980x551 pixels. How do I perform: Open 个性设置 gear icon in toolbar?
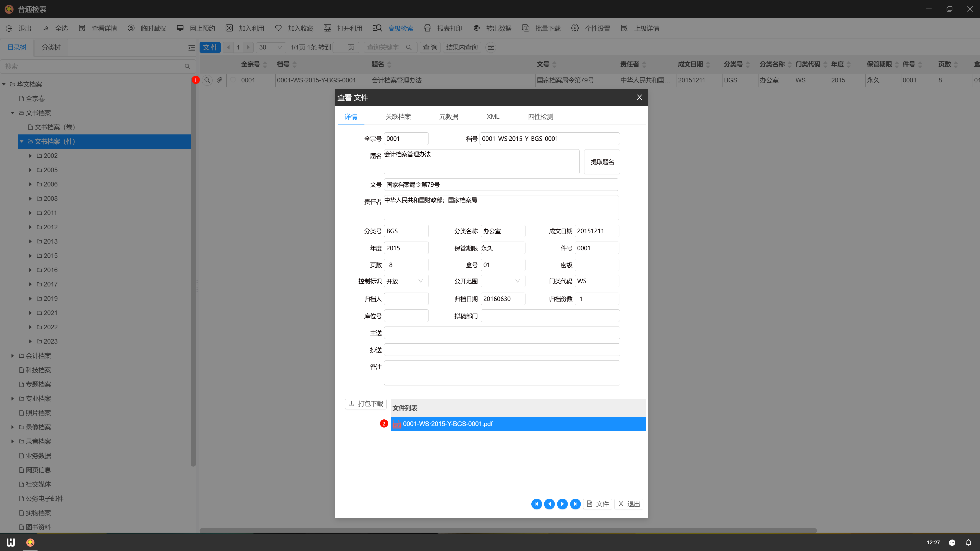pyautogui.click(x=575, y=28)
